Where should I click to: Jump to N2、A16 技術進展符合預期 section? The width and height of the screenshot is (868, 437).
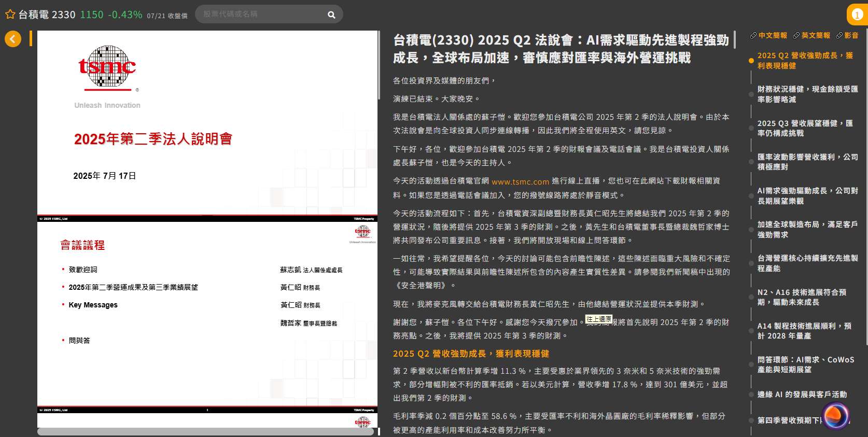(802, 297)
